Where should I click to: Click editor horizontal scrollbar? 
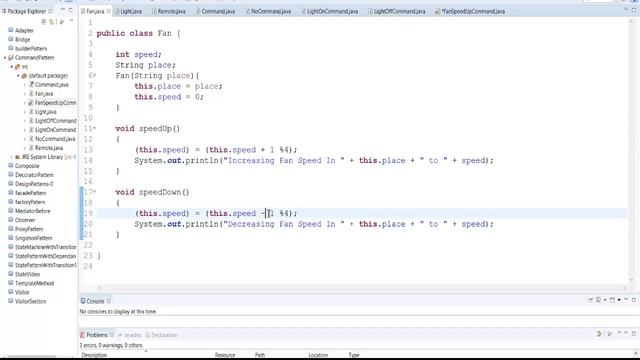coord(361,288)
